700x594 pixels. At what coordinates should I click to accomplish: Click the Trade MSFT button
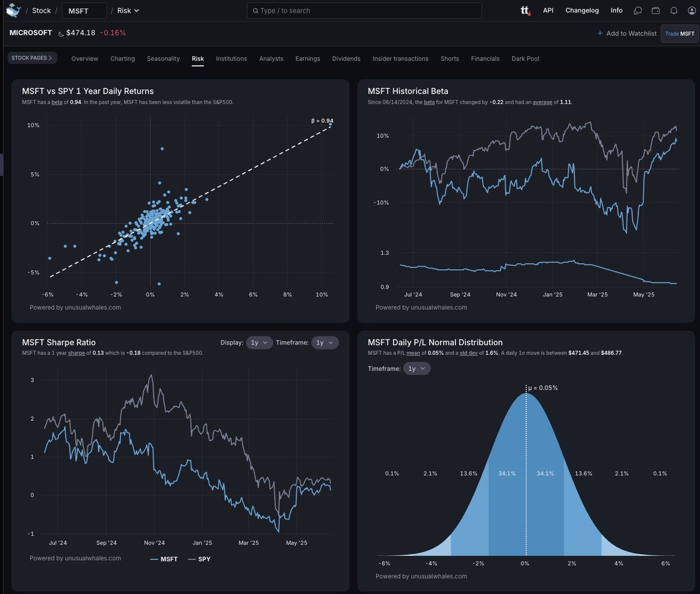[x=680, y=33]
